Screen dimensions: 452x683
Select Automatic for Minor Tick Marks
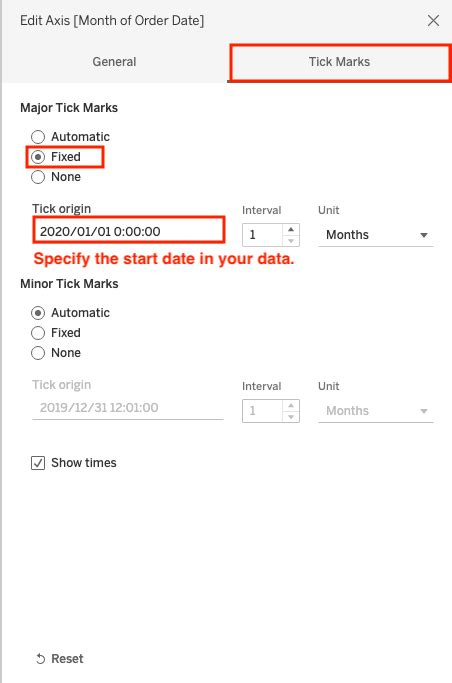click(x=38, y=313)
